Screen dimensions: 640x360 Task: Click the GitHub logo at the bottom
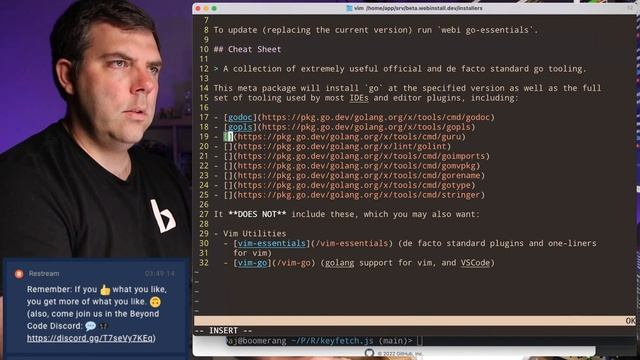[369, 353]
